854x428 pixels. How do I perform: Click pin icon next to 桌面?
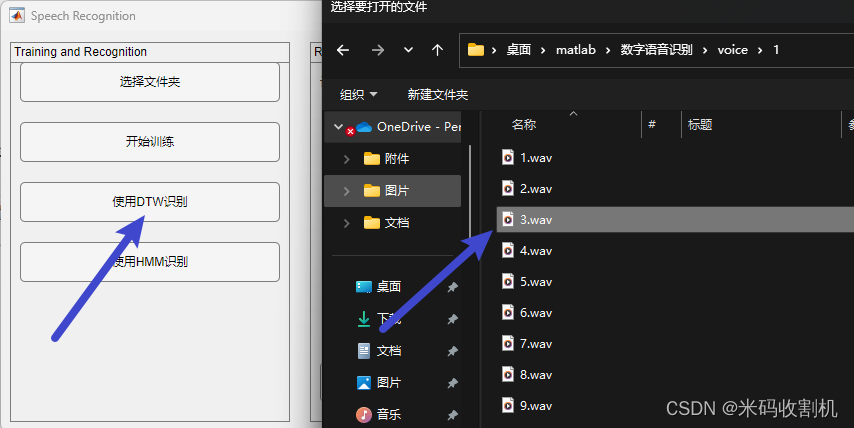click(452, 288)
